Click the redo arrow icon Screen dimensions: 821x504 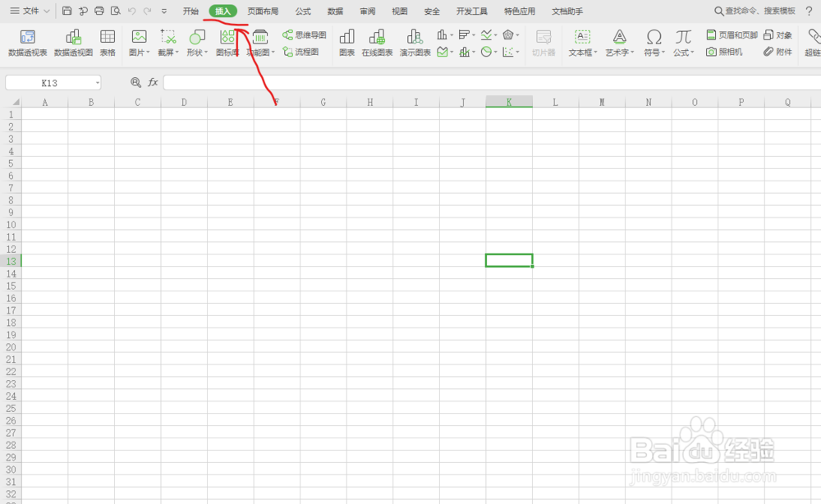[148, 11]
